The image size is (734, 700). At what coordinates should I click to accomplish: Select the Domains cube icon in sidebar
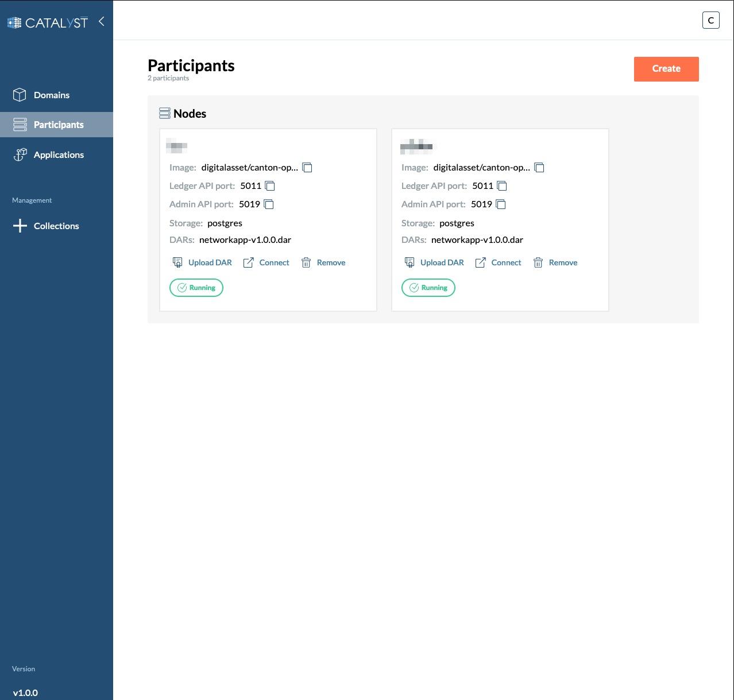[x=20, y=95]
